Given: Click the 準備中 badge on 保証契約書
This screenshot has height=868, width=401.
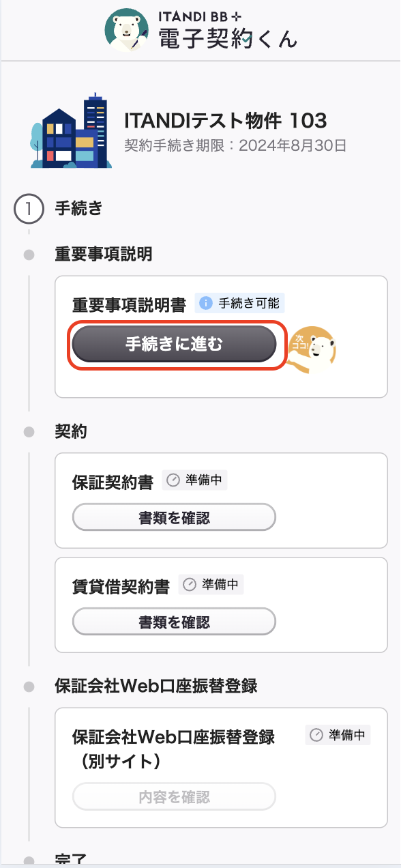Looking at the screenshot, I should click(x=195, y=480).
